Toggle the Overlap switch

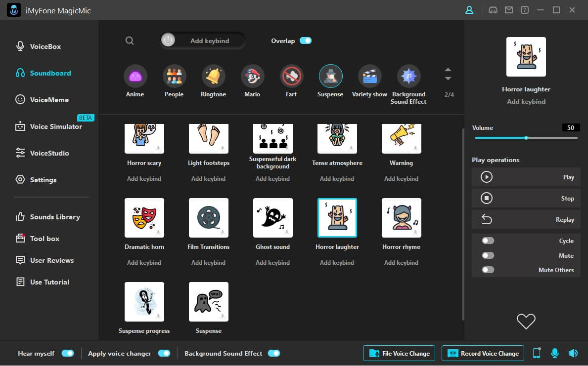(x=306, y=41)
